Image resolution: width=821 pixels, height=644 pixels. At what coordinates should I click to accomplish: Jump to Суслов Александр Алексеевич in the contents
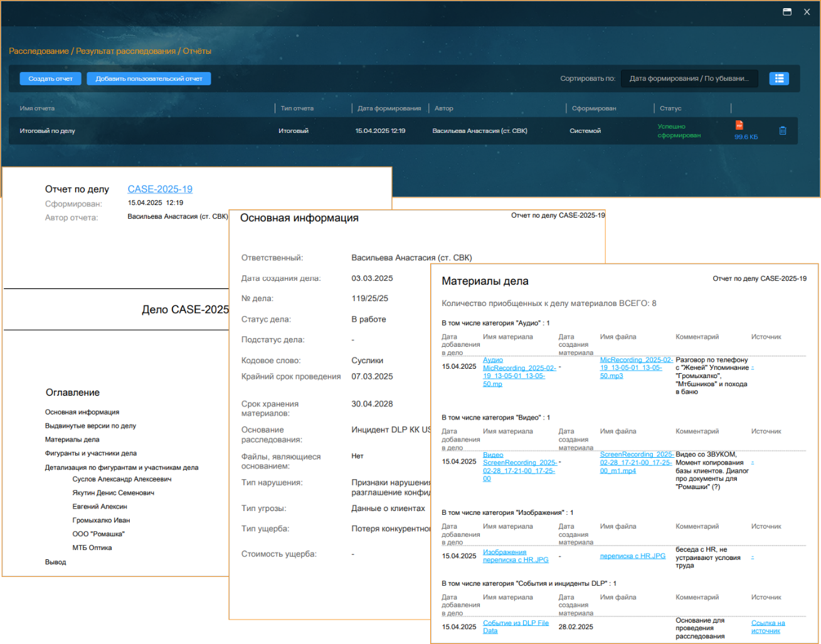coord(122,479)
